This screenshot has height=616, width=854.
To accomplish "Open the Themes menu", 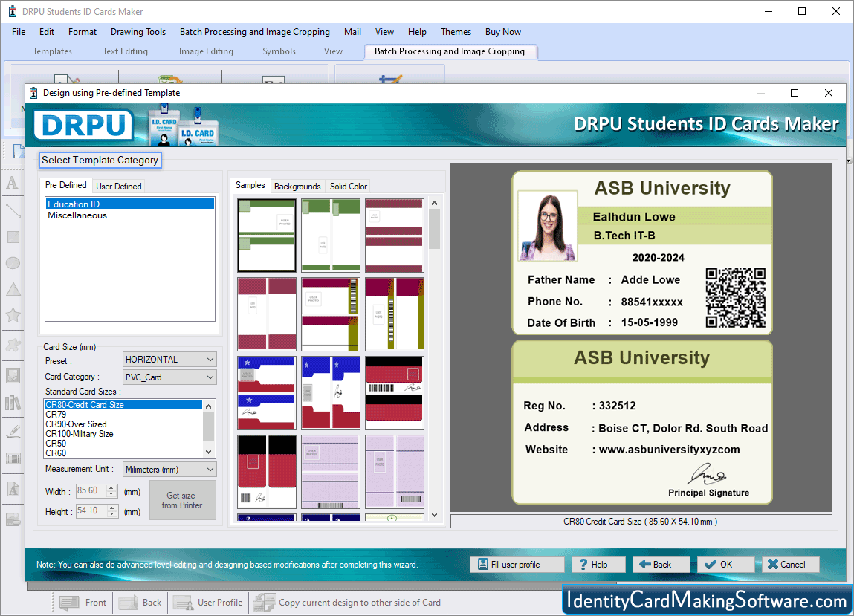I will point(456,32).
